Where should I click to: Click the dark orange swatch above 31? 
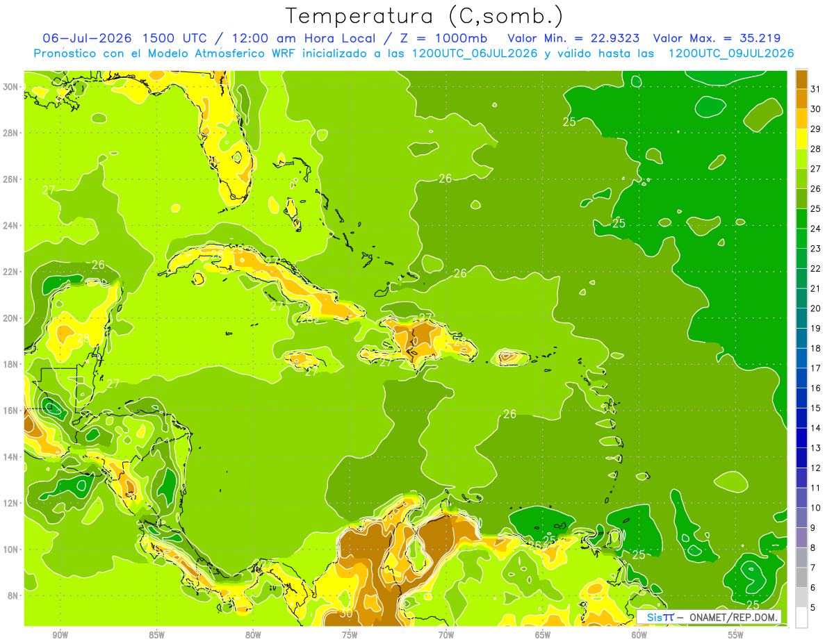coord(801,79)
